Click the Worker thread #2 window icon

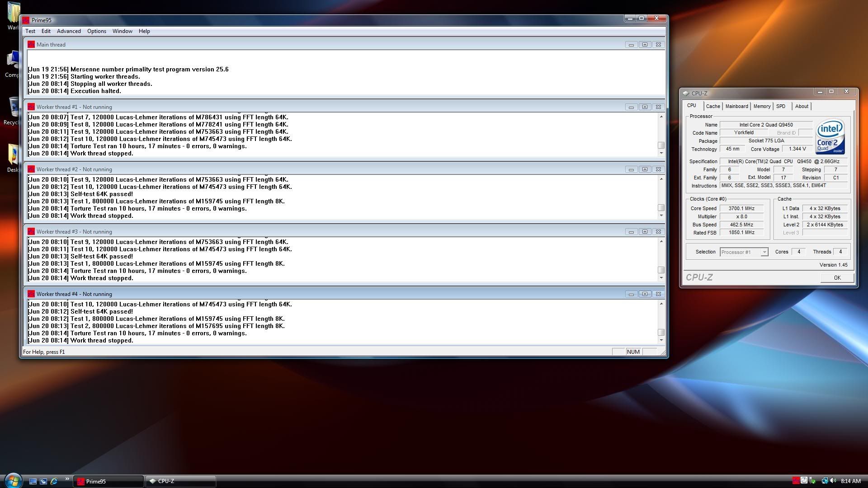(31, 169)
